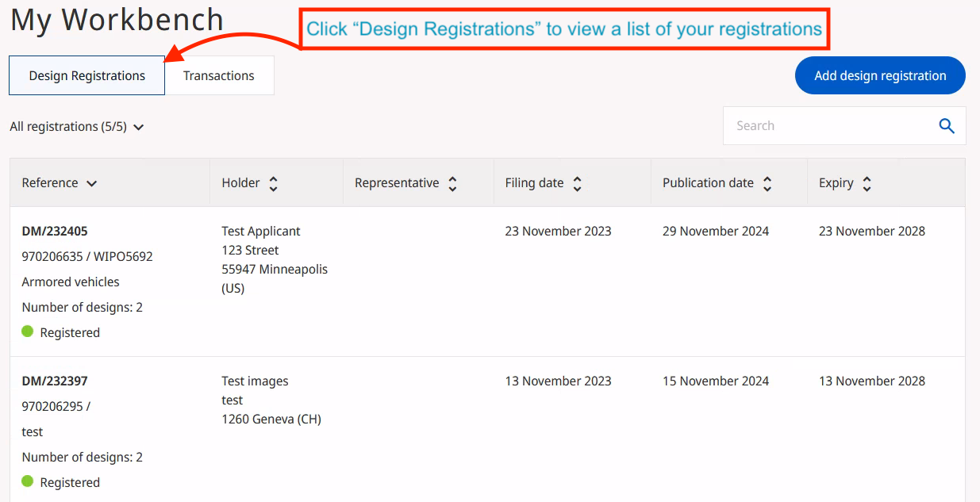
Task: Sort by Publication date arrows icon
Action: click(767, 184)
